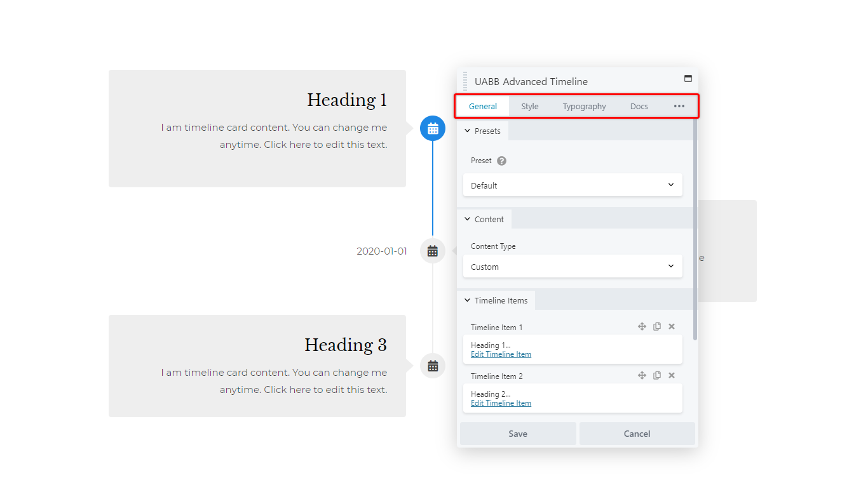This screenshot has width=868, height=499.
Task: Click the Save button
Action: click(518, 434)
